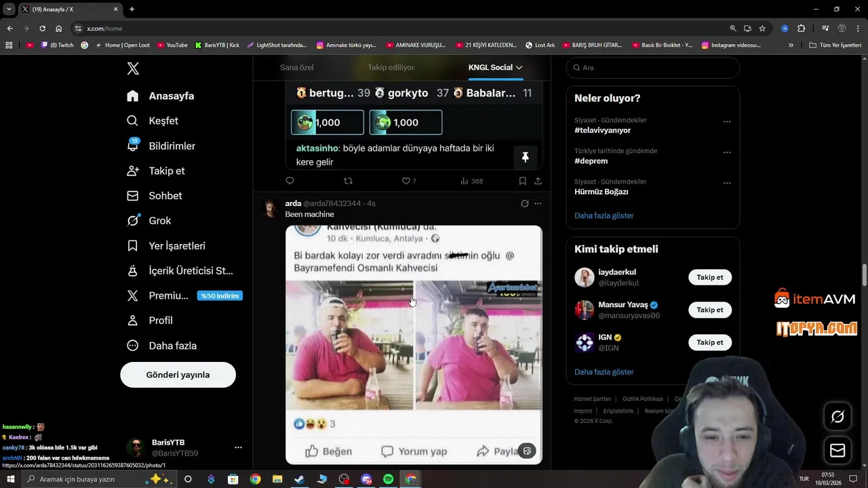This screenshot has height=488, width=868.
Task: Open Spotify from the taskbar
Action: click(388, 479)
